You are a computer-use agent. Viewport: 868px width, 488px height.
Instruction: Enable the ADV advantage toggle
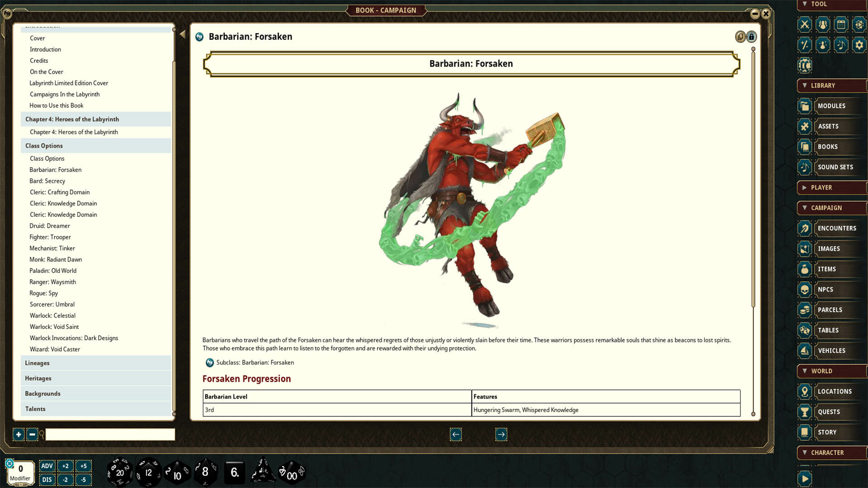pos(47,465)
